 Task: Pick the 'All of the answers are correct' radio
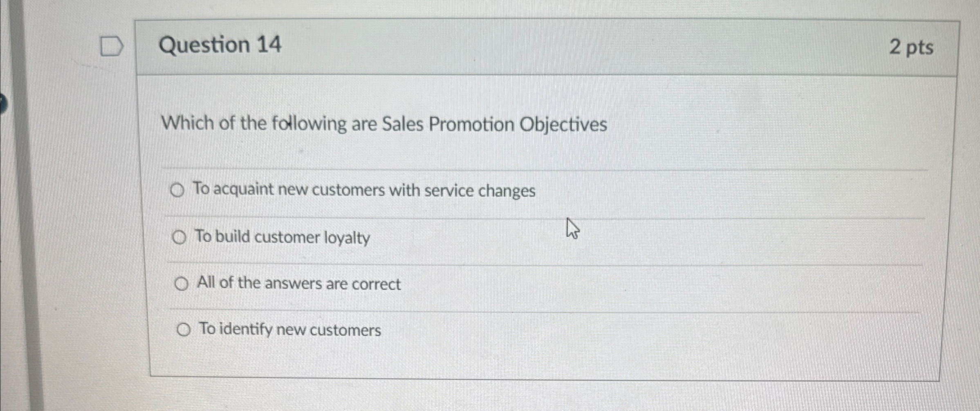[181, 283]
